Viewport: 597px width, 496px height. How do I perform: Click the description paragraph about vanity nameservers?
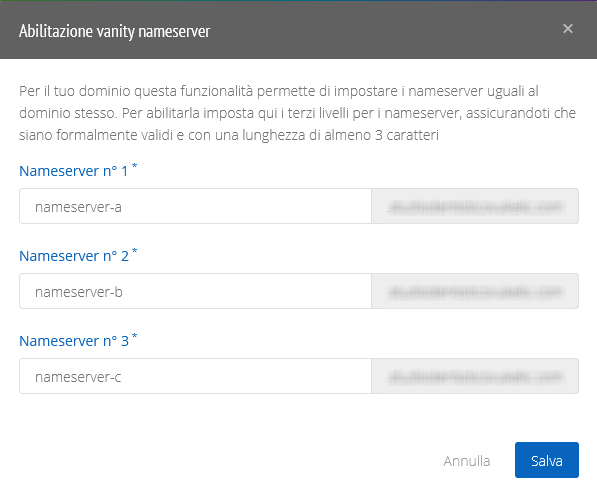[x=297, y=113]
